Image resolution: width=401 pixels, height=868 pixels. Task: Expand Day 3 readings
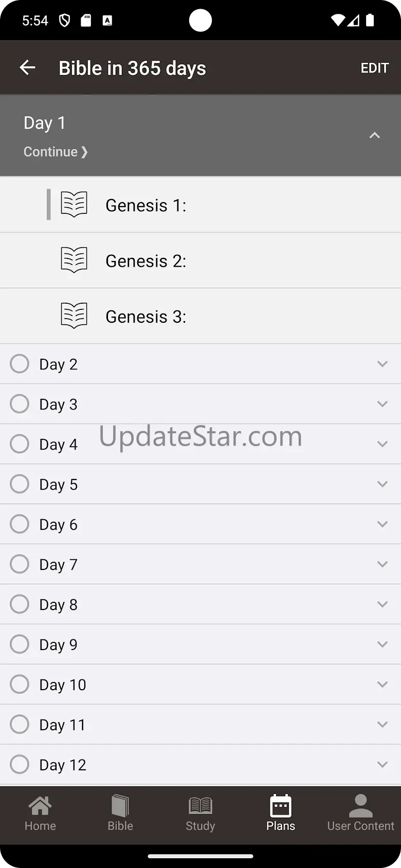382,404
